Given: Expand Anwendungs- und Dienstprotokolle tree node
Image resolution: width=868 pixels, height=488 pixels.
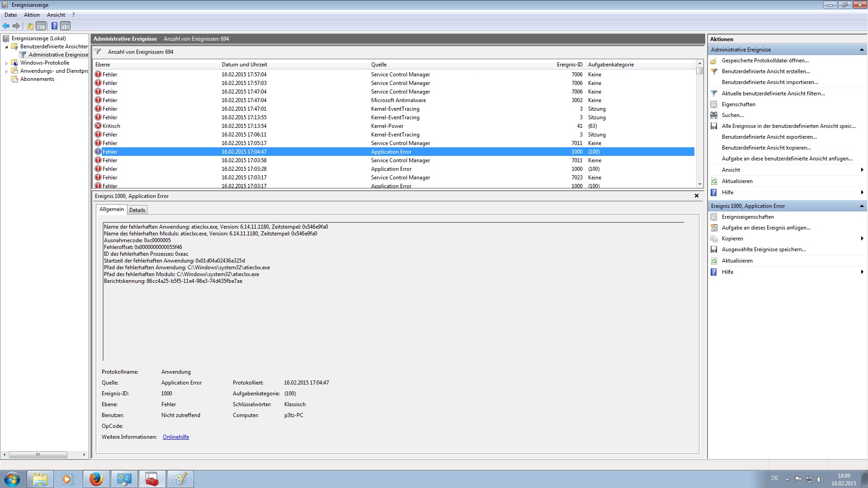Looking at the screenshot, I should 6,71.
